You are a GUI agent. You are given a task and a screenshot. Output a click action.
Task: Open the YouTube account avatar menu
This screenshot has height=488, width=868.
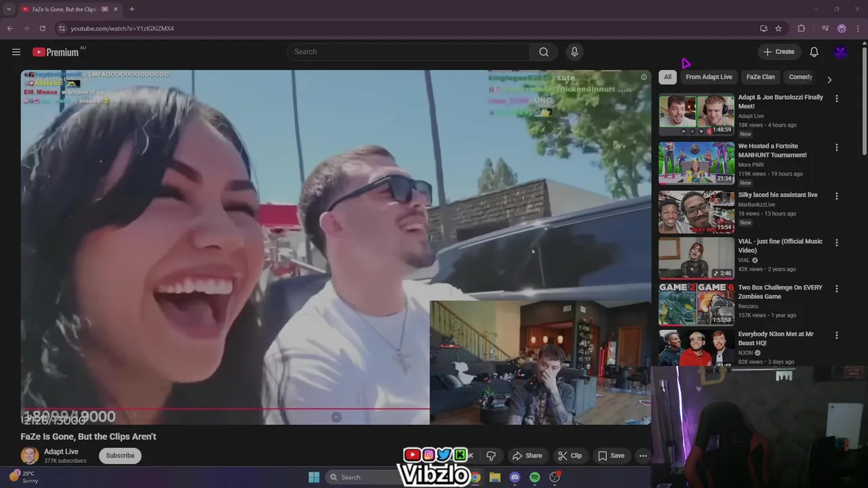click(841, 52)
